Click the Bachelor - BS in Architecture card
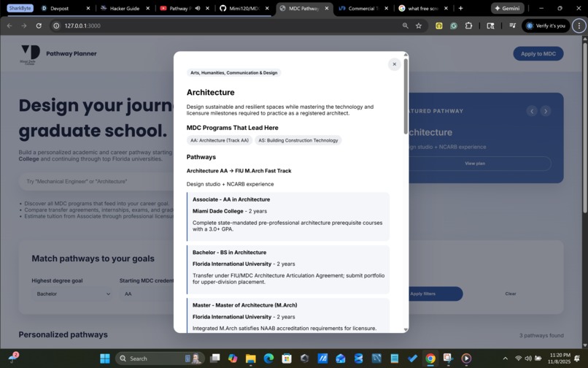 [x=288, y=269]
